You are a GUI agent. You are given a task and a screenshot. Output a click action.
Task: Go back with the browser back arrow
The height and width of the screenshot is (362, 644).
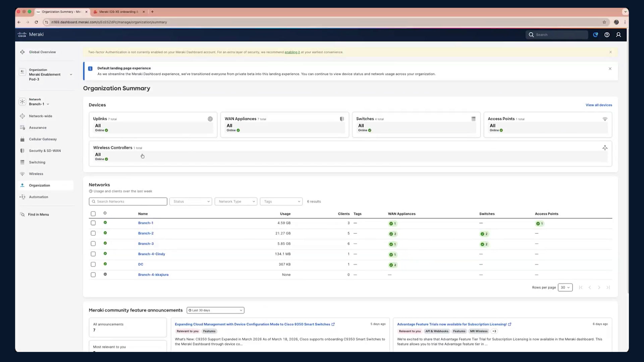[x=19, y=22]
